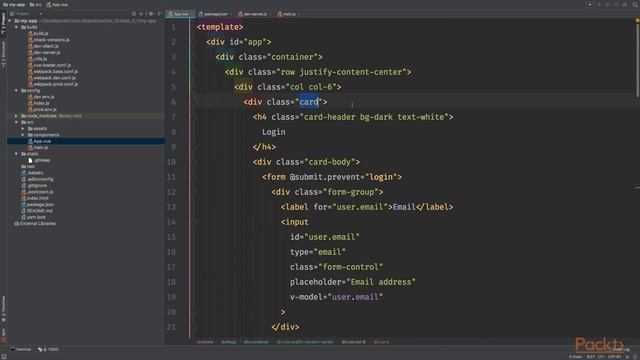640x360 pixels.
Task: Toggle tool window bars icon at bottom-left
Action: 4,356
